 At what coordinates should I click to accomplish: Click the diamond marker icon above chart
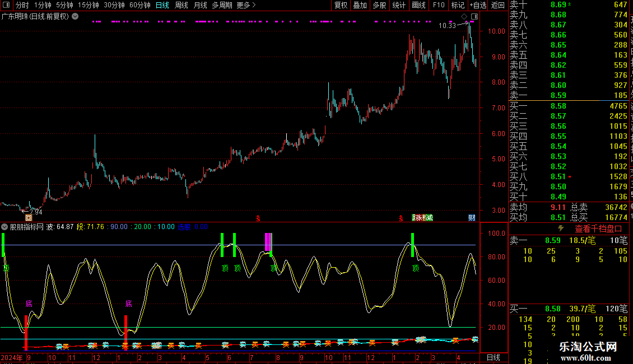click(x=464, y=17)
